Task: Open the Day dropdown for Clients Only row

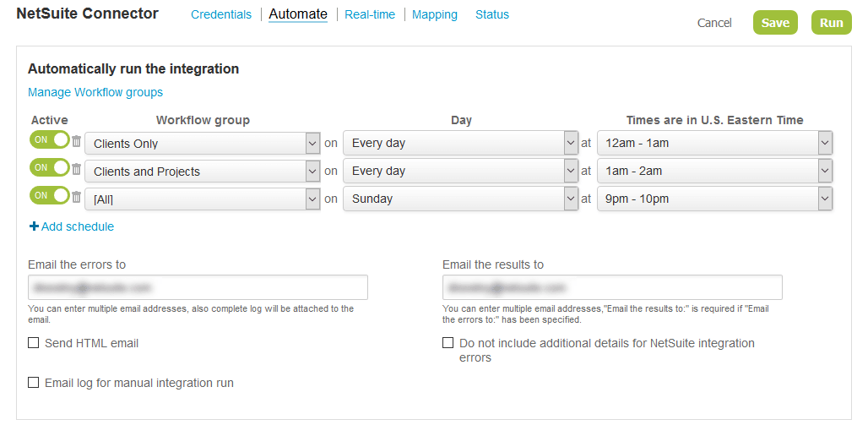Action: click(x=460, y=143)
